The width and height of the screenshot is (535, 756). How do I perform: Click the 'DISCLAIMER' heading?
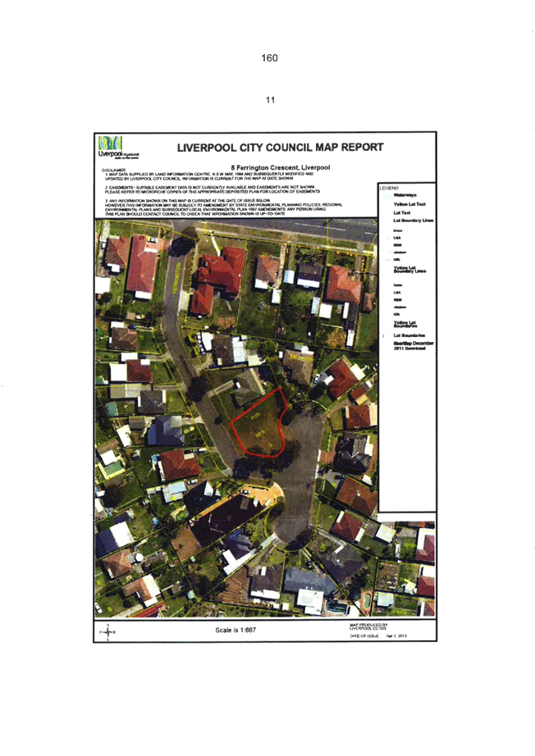(x=113, y=171)
